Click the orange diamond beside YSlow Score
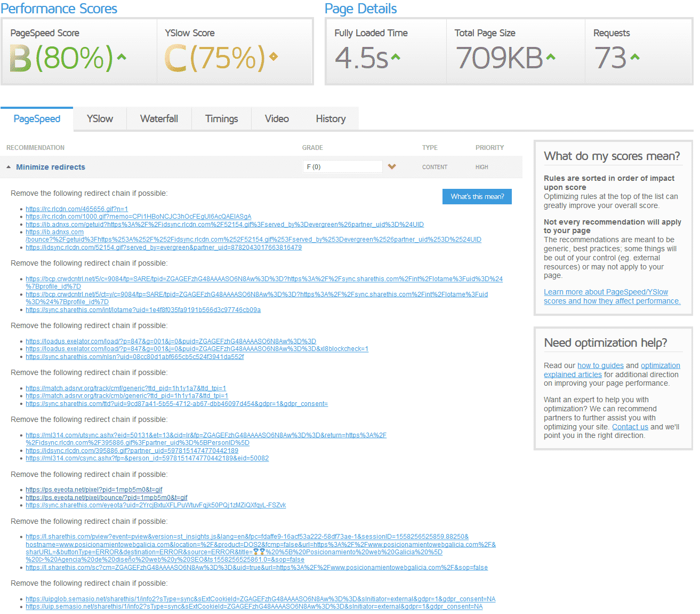This screenshot has height=614, width=700. [x=273, y=56]
